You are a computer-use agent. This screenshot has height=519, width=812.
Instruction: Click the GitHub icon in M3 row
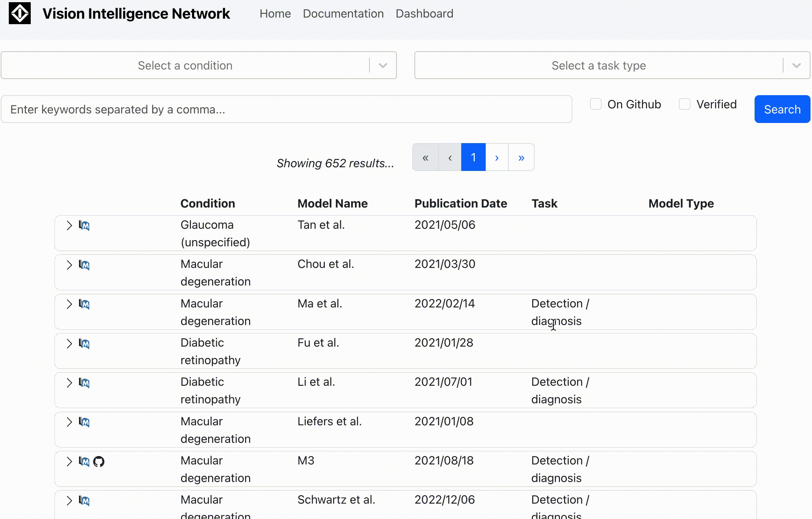coord(99,462)
